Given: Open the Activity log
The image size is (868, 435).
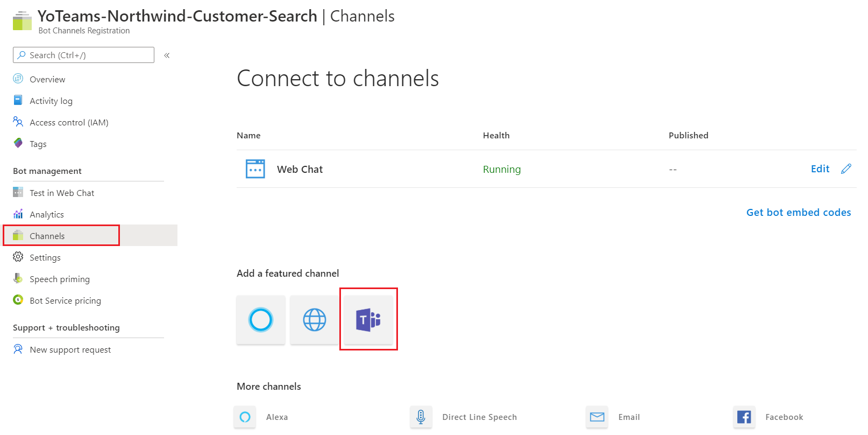Looking at the screenshot, I should tap(51, 101).
